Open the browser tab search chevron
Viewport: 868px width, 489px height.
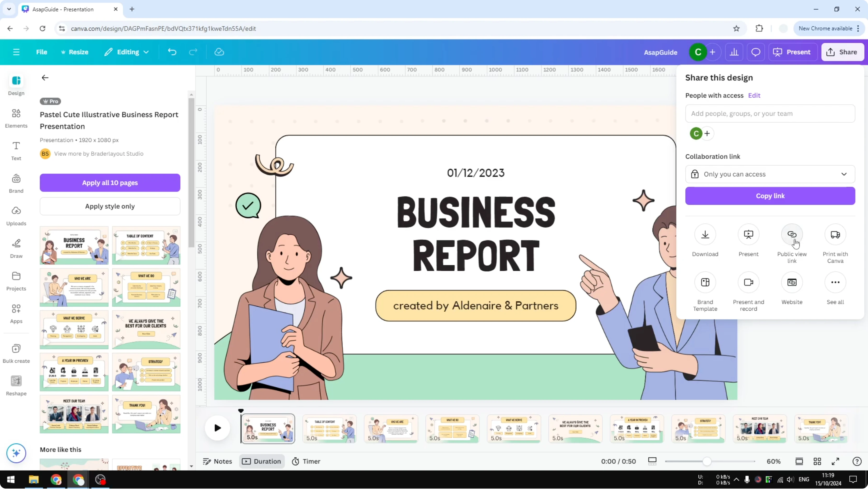9,9
